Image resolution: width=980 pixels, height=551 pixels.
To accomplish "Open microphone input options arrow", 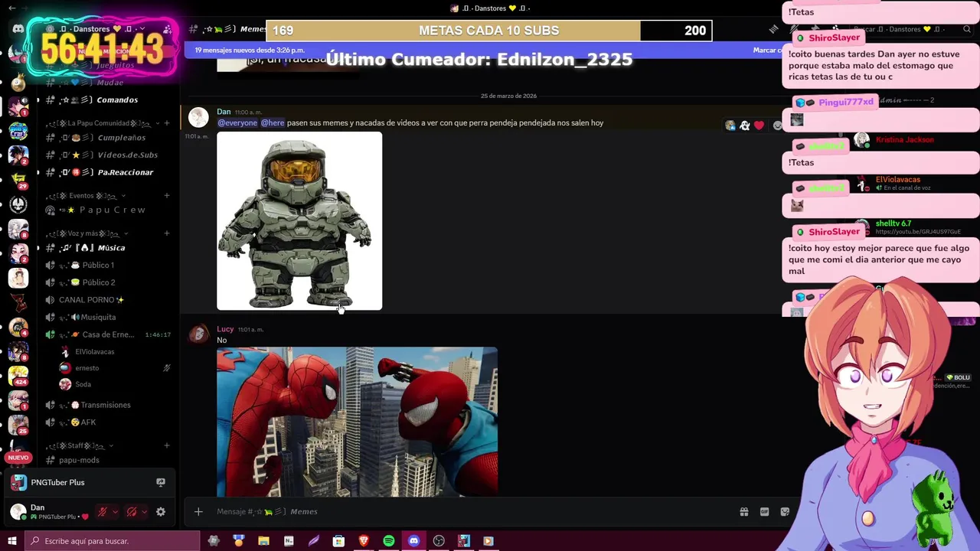I will (x=115, y=512).
